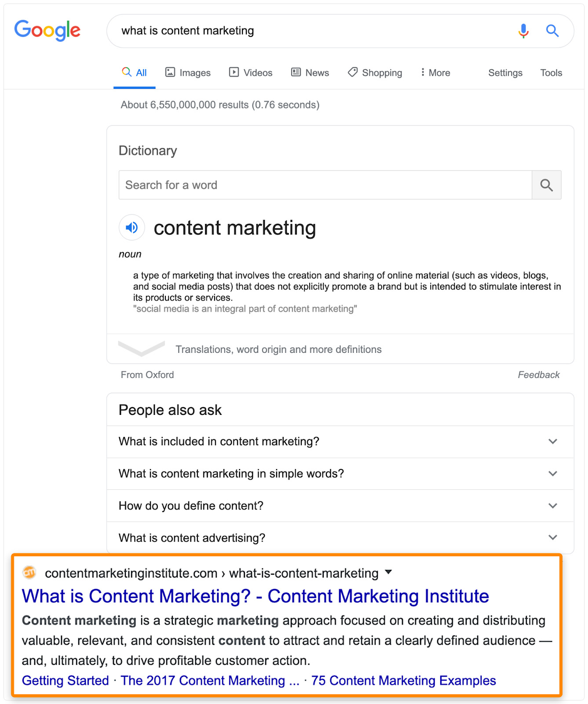The height and width of the screenshot is (704, 588).
Task: Click inside the 'Search for a word' field
Action: [264, 185]
